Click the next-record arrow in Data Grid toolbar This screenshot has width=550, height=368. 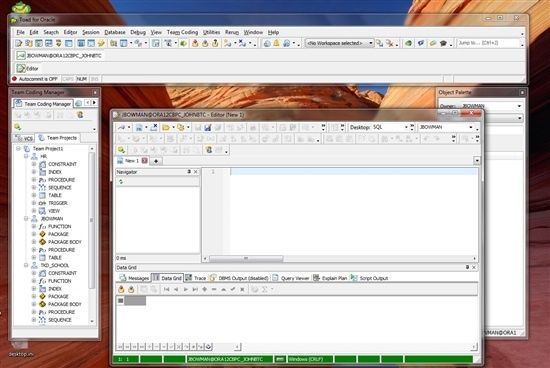[186, 289]
